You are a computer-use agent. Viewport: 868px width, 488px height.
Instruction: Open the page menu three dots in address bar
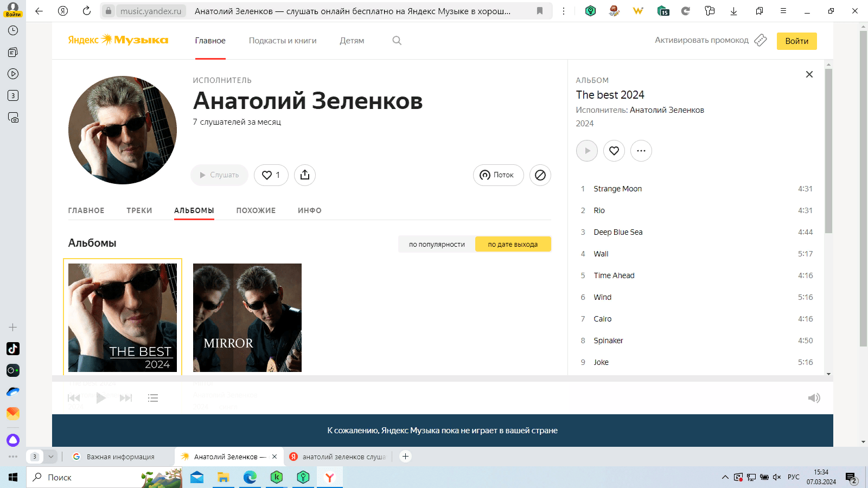pyautogui.click(x=564, y=11)
